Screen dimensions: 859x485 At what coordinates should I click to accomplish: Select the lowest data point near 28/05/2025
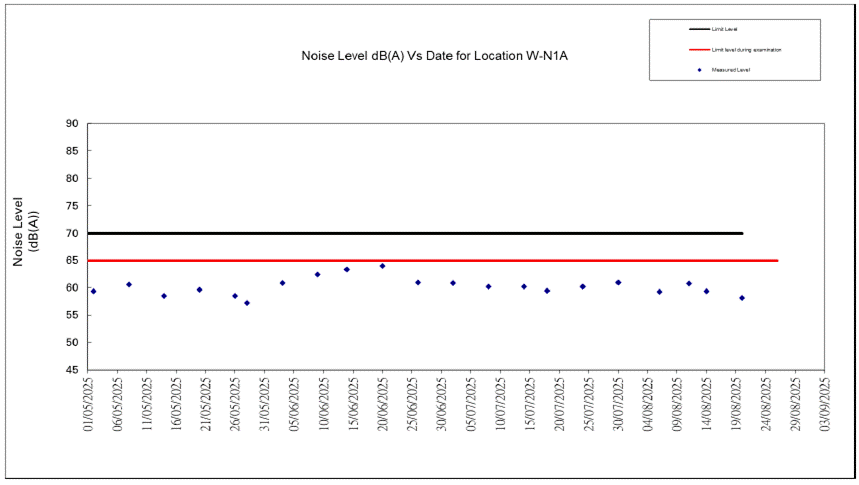(x=247, y=303)
